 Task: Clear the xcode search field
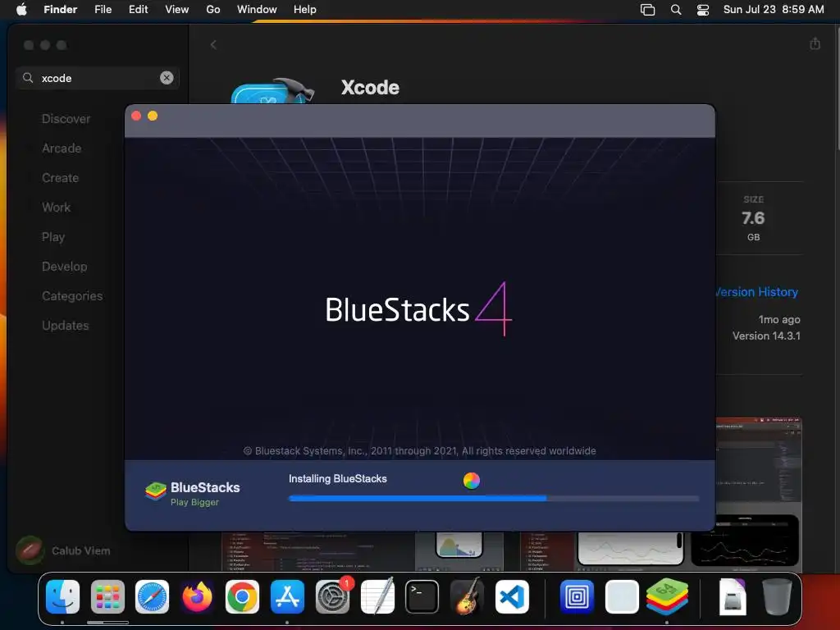(167, 78)
